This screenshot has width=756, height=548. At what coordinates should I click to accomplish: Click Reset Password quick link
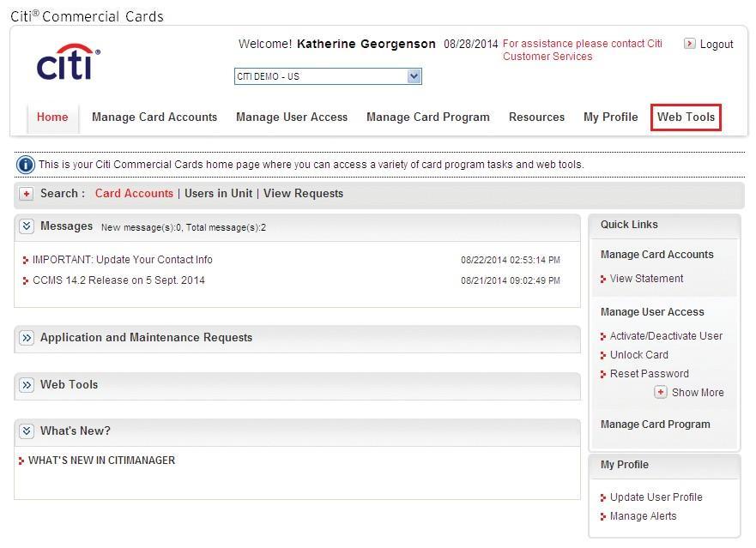(650, 374)
